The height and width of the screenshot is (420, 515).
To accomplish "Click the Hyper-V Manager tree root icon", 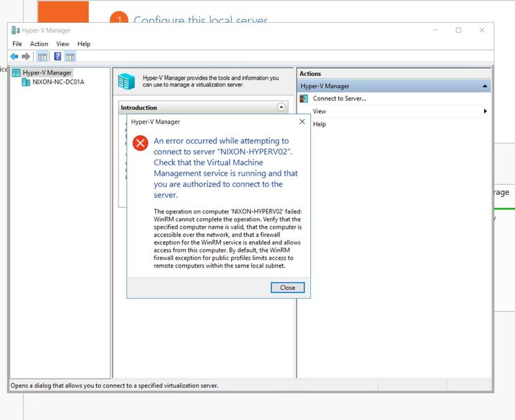I will pos(15,73).
